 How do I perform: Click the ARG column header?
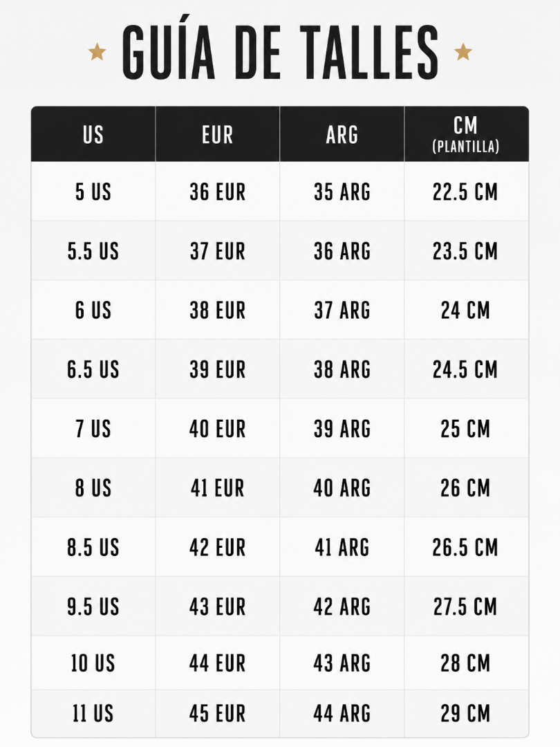pos(342,134)
